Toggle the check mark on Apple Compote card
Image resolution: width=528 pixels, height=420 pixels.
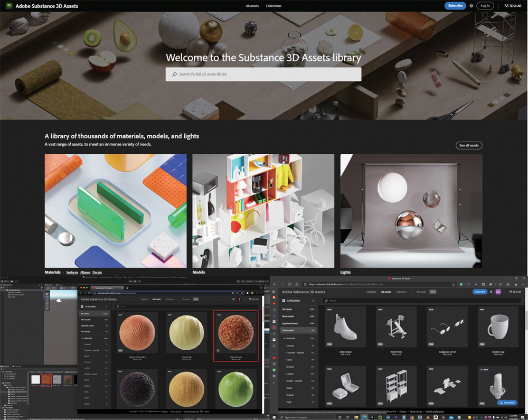pos(218,351)
